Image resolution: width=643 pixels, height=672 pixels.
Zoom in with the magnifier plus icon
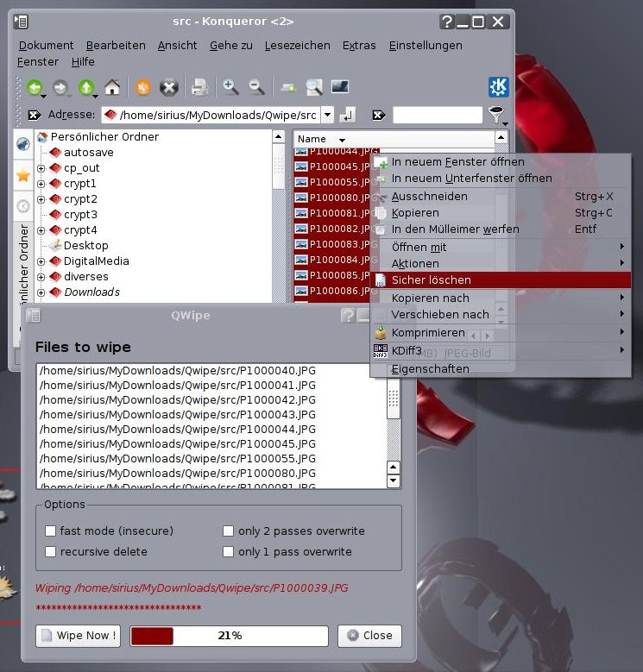click(230, 87)
